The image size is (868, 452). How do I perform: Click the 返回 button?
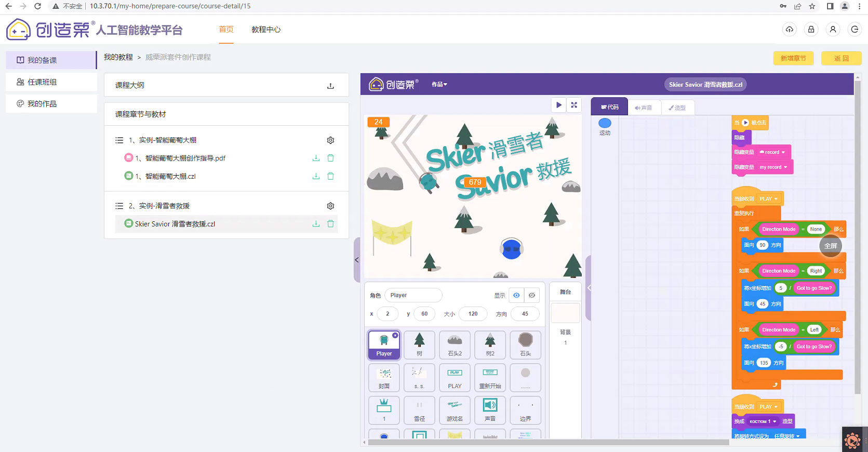tap(841, 58)
